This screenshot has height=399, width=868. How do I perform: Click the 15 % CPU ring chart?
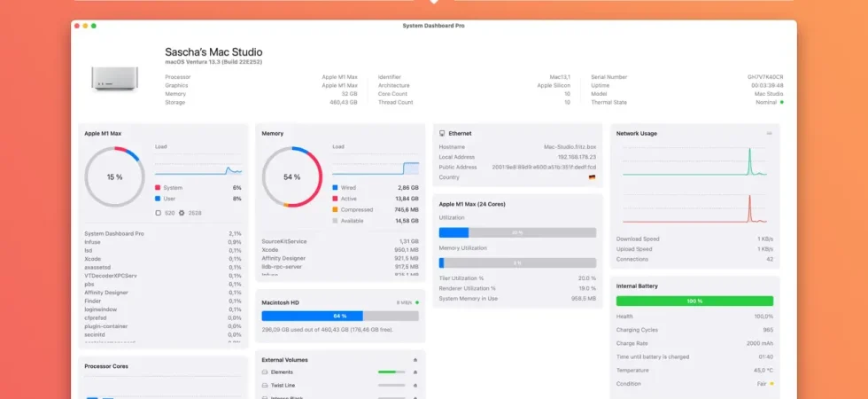114,176
